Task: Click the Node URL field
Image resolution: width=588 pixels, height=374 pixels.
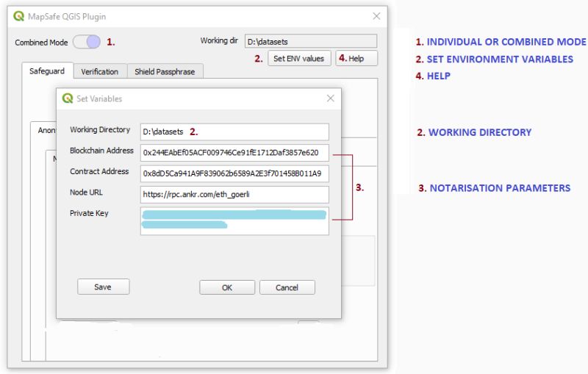Action: tap(234, 195)
